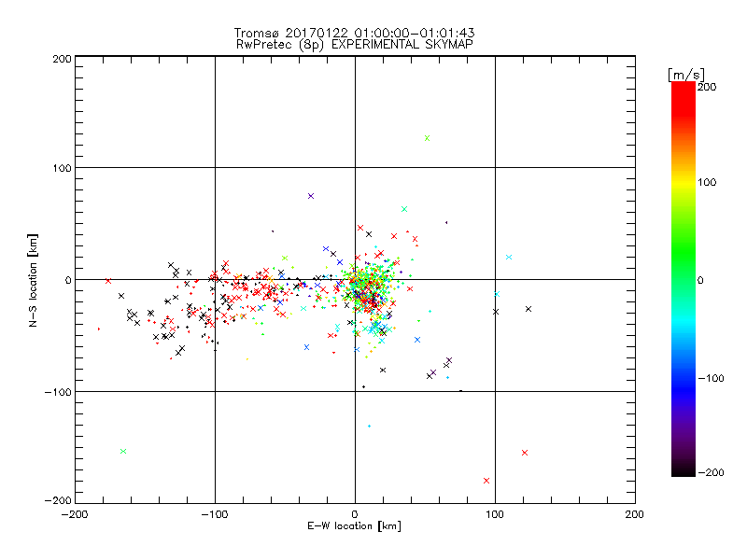Select the westernmost red cross on the zero N-S line
Viewport: 747px width, 560px height.
pyautogui.click(x=108, y=281)
